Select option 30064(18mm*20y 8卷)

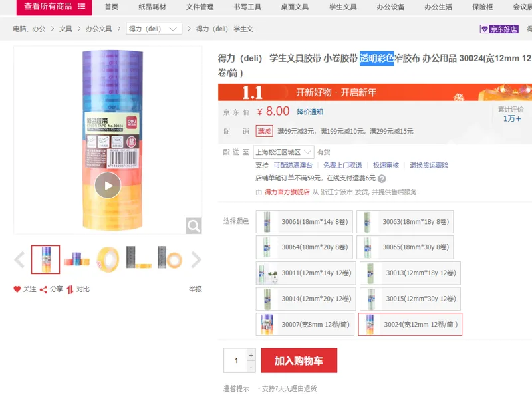click(305, 247)
